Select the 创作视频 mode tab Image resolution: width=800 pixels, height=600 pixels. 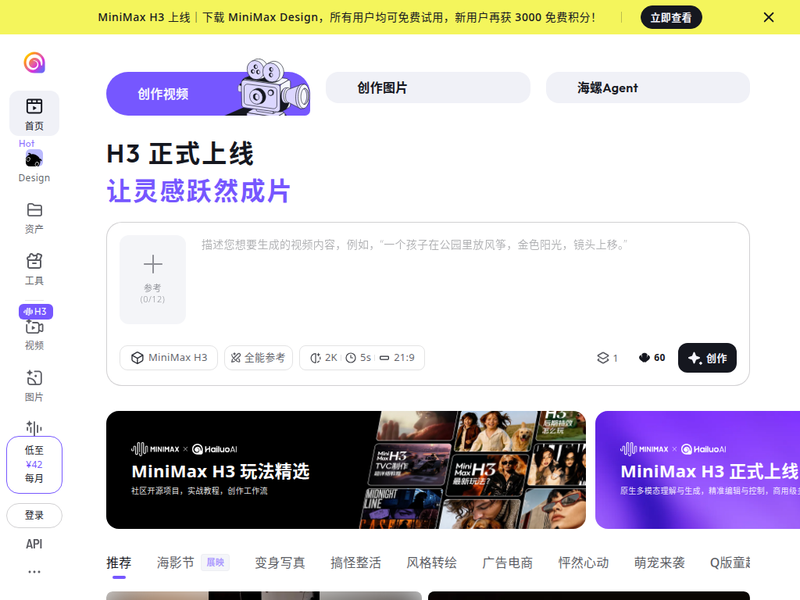[208, 93]
